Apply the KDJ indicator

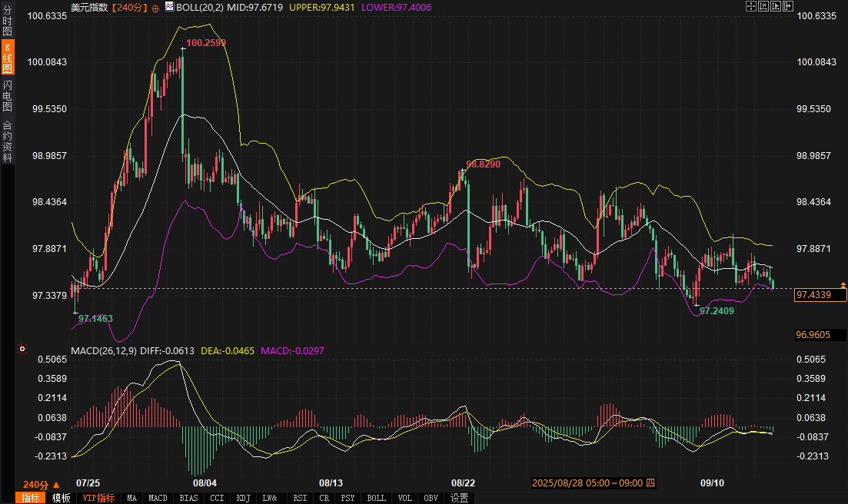tap(244, 498)
